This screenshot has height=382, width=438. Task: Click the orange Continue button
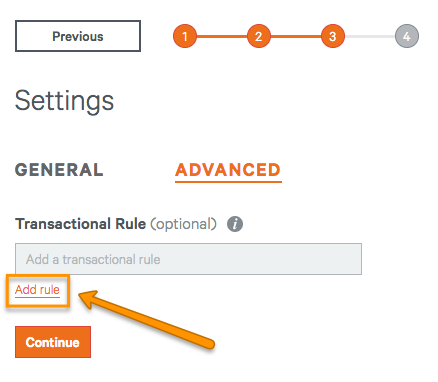click(53, 342)
